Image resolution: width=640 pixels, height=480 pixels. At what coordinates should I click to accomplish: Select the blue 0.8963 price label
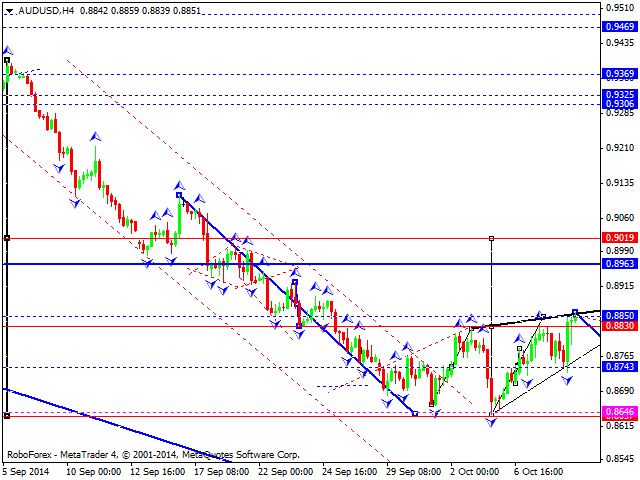pyautogui.click(x=620, y=264)
